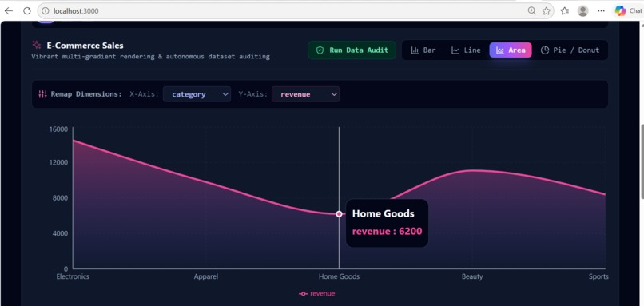Image resolution: width=644 pixels, height=306 pixels.
Task: Click the 12000 y-axis value
Action: click(x=58, y=162)
